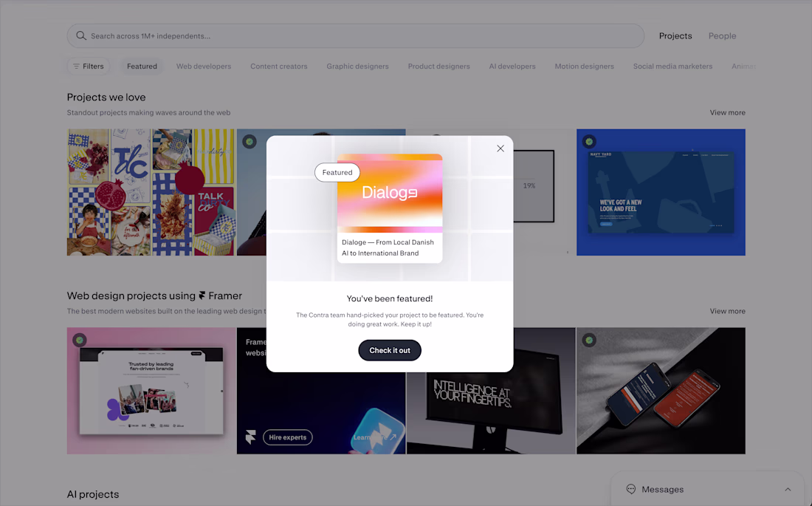Select the Featured category chip

coord(142,66)
